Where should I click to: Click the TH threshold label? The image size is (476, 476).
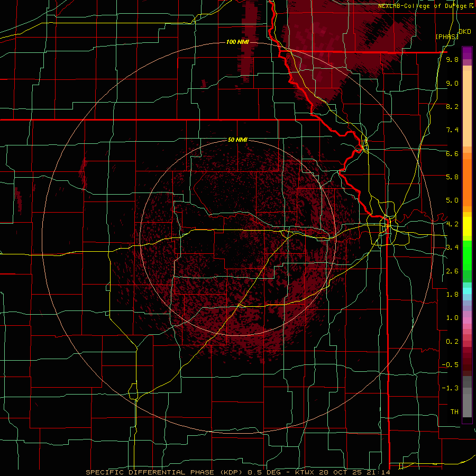point(454,412)
